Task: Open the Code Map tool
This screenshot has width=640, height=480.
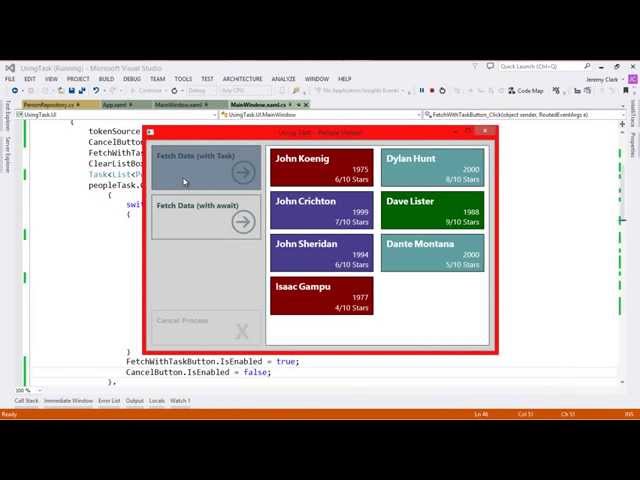Action: (x=526, y=91)
